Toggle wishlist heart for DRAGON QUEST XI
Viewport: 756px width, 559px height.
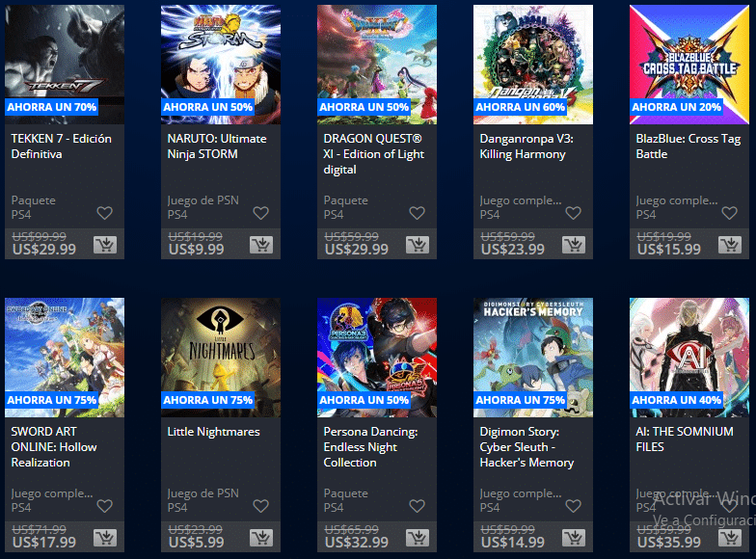417,213
